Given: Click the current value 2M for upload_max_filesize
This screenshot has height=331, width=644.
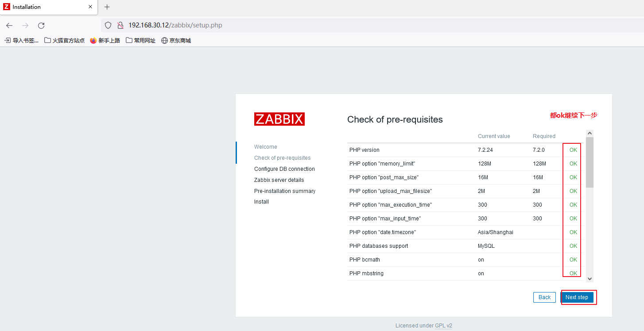Looking at the screenshot, I should click(x=482, y=191).
